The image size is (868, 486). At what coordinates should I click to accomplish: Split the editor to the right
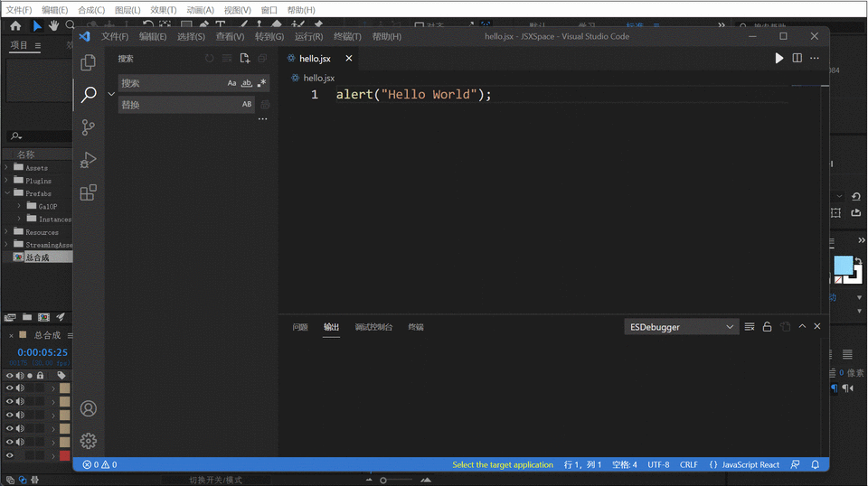[x=797, y=58]
